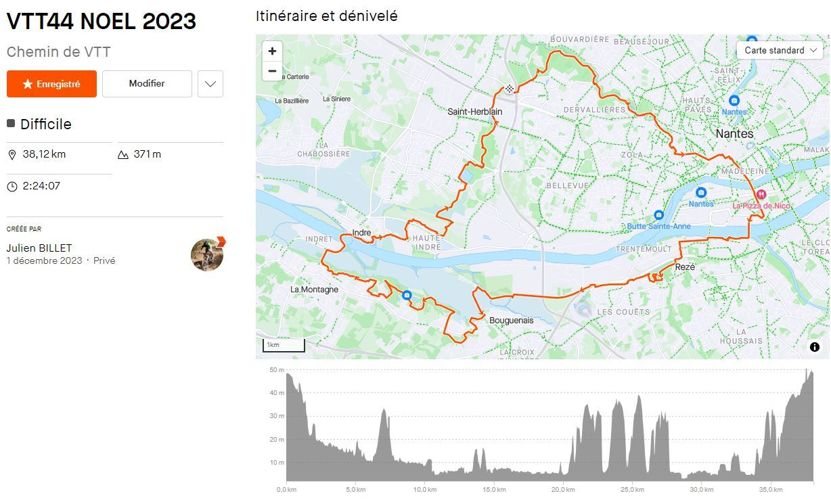Click the La Pizza de Nico restaurant pin

click(762, 194)
